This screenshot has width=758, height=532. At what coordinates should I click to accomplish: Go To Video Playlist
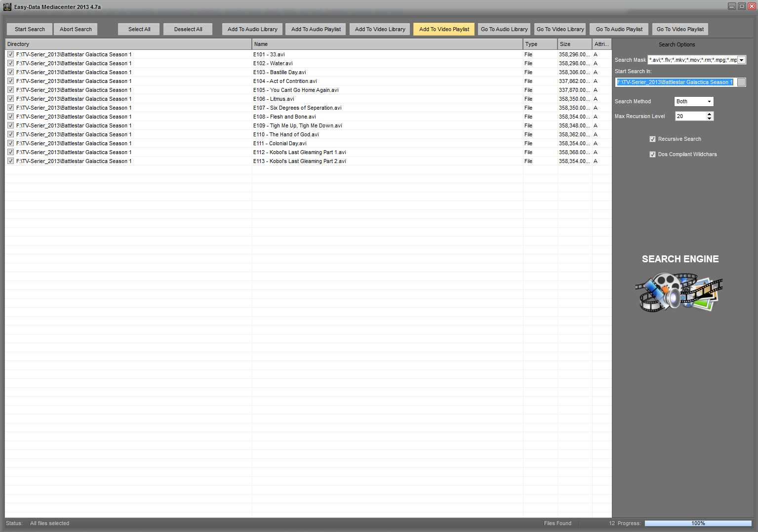tap(680, 29)
